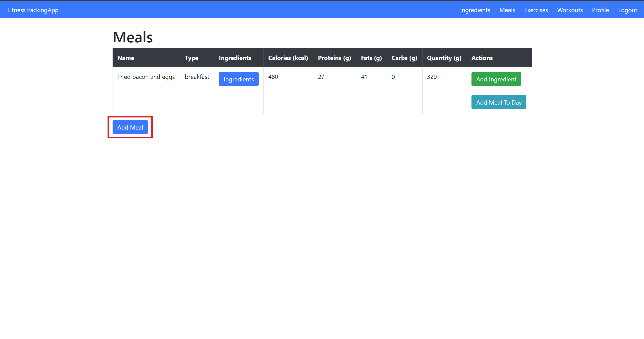
Task: Click Logout in the navbar
Action: 627,10
